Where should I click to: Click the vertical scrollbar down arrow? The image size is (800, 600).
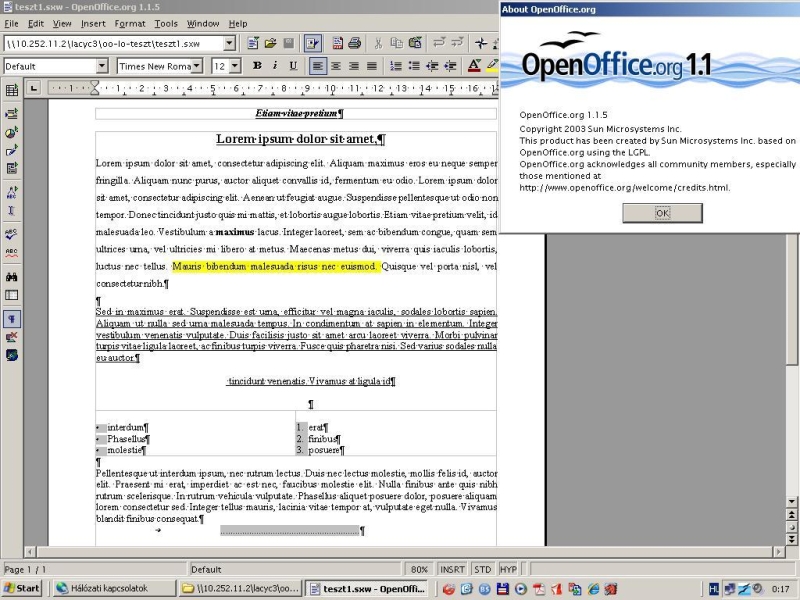coord(791,502)
